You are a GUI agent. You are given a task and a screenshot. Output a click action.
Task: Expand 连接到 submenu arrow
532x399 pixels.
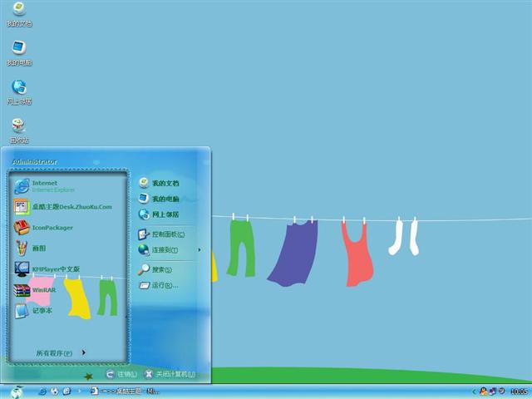199,249
